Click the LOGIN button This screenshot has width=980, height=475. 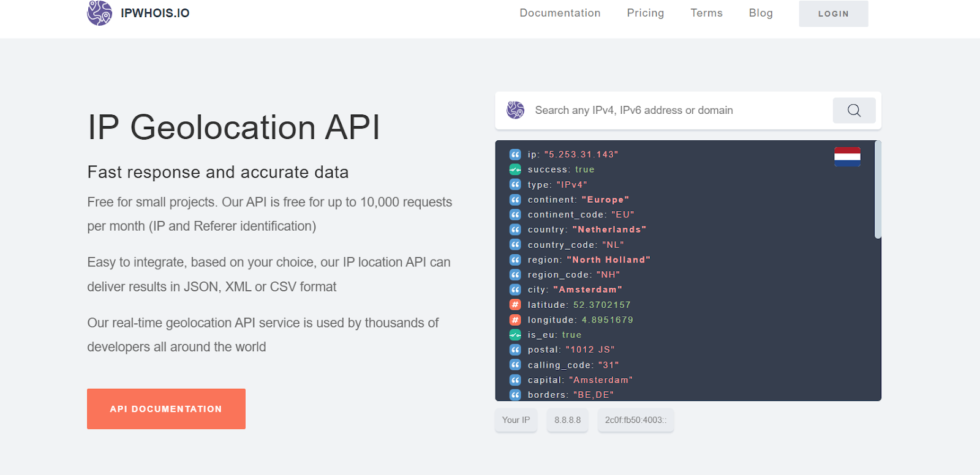click(x=834, y=13)
